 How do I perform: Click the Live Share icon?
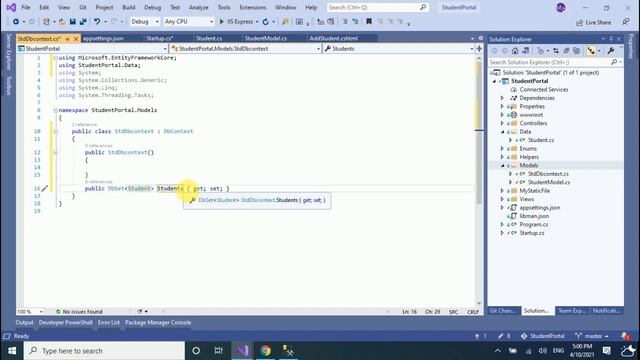pyautogui.click(x=579, y=23)
